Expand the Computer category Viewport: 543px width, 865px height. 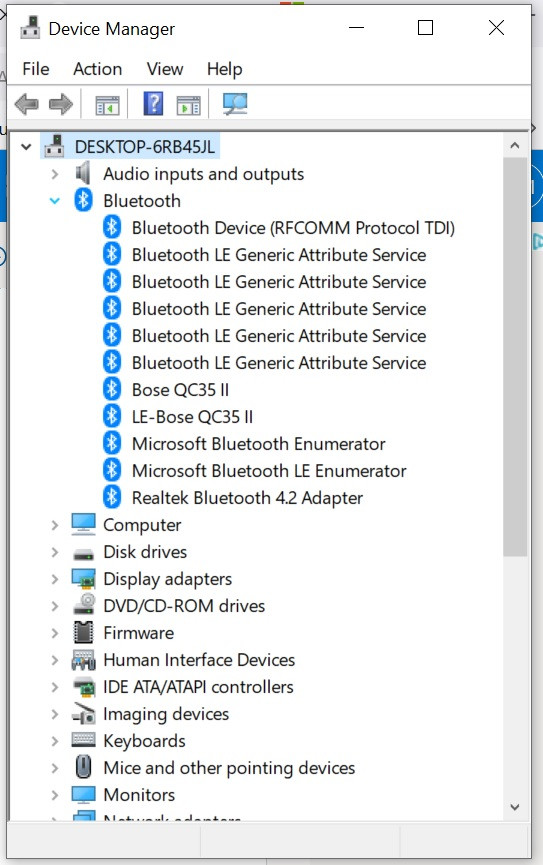coord(55,525)
